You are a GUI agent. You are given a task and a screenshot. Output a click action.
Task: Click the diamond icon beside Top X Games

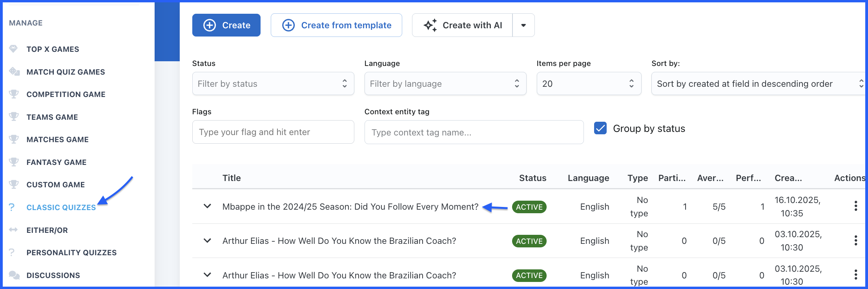pyautogui.click(x=13, y=49)
